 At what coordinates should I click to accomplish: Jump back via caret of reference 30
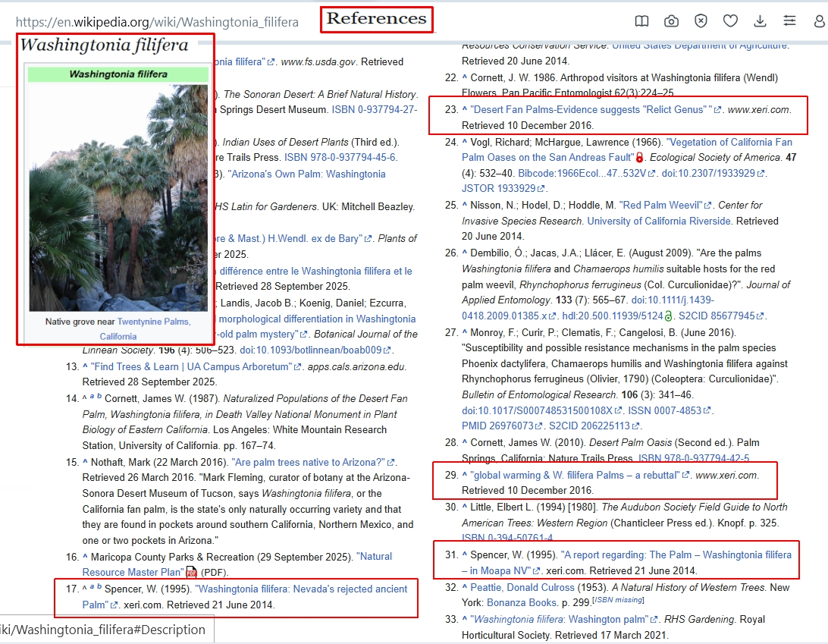coord(465,506)
